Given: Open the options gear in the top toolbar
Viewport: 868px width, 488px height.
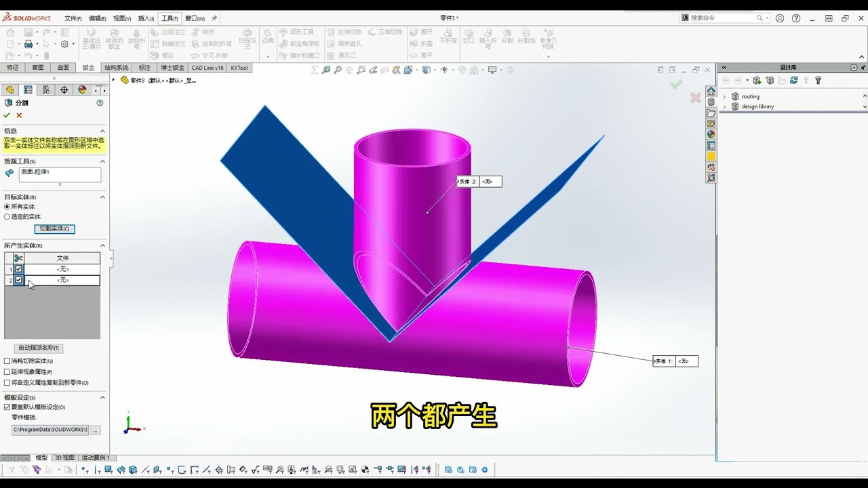Looking at the screenshot, I should click(64, 44).
